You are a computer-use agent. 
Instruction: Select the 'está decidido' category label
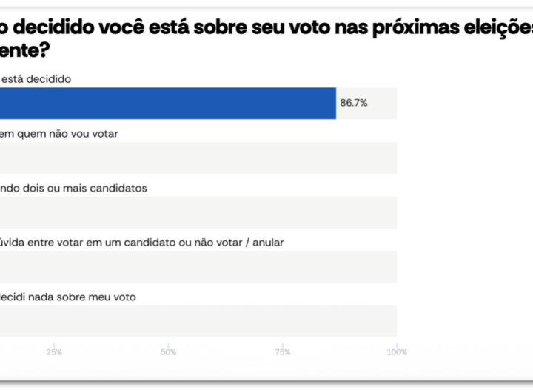click(36, 78)
